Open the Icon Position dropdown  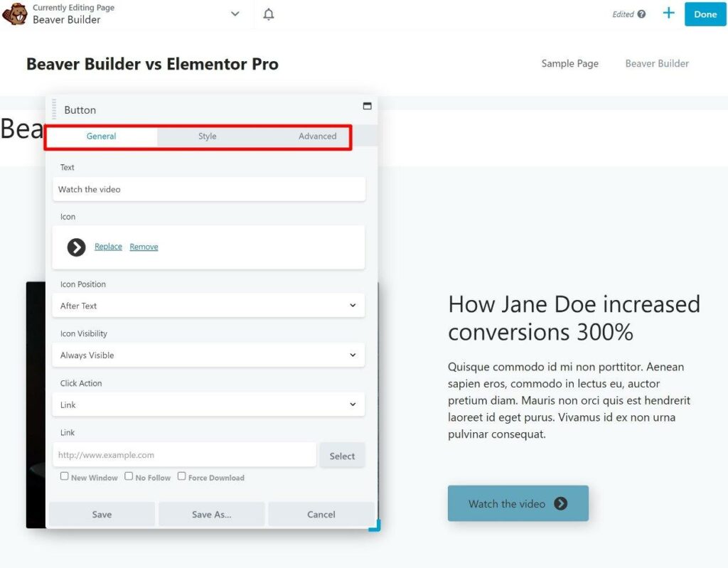click(x=208, y=306)
